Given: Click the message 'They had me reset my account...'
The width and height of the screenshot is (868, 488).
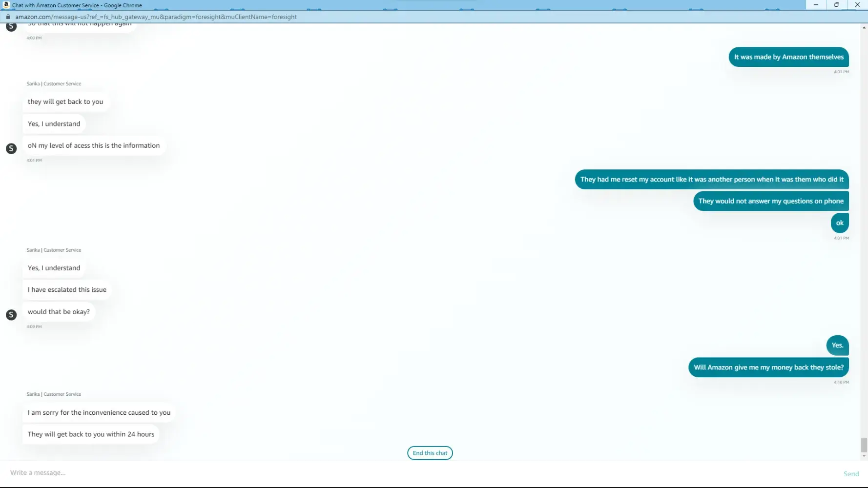Looking at the screenshot, I should point(712,180).
